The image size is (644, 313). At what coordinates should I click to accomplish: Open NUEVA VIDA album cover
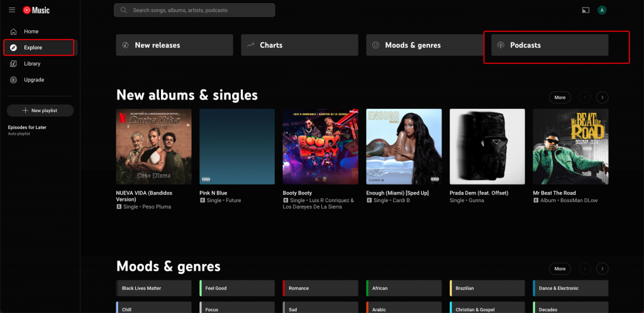click(153, 146)
